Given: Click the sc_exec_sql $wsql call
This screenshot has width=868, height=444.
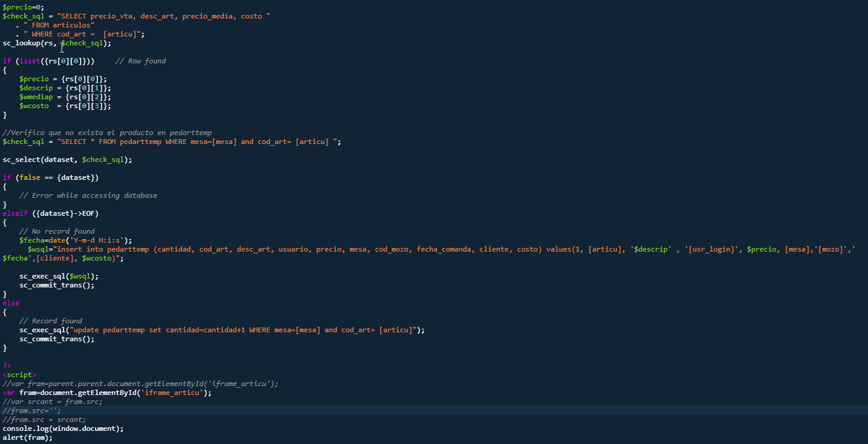Looking at the screenshot, I should [x=60, y=275].
